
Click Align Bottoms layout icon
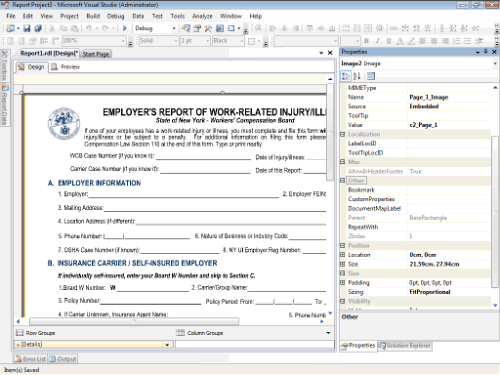332,28
